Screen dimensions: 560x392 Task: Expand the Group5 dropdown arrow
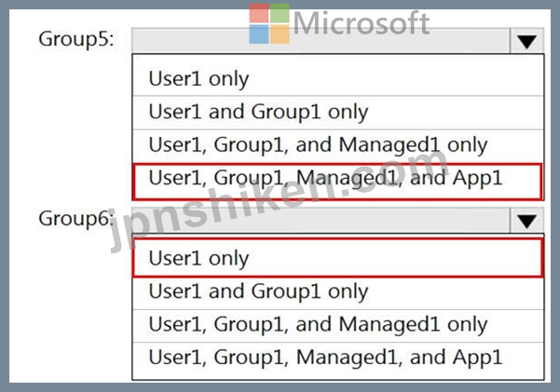[527, 42]
